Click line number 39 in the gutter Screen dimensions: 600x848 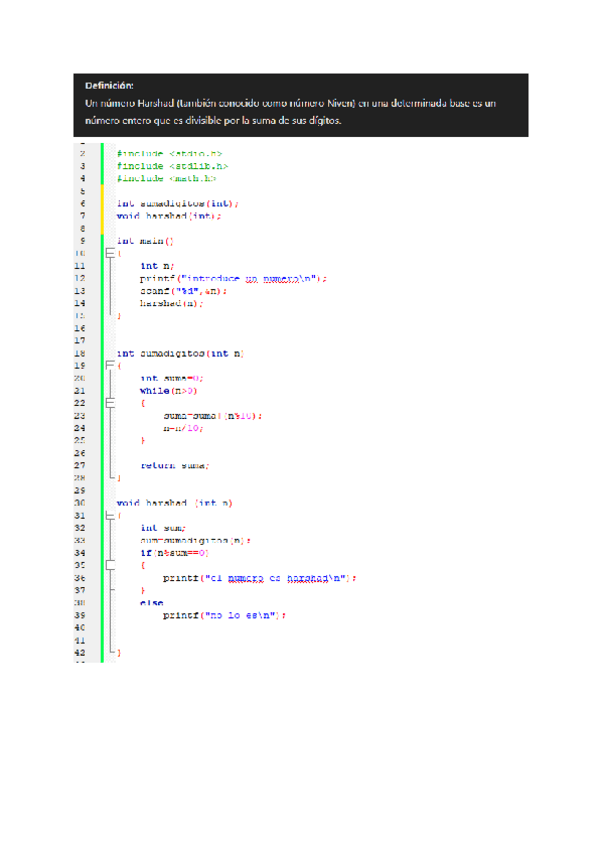[x=81, y=615]
